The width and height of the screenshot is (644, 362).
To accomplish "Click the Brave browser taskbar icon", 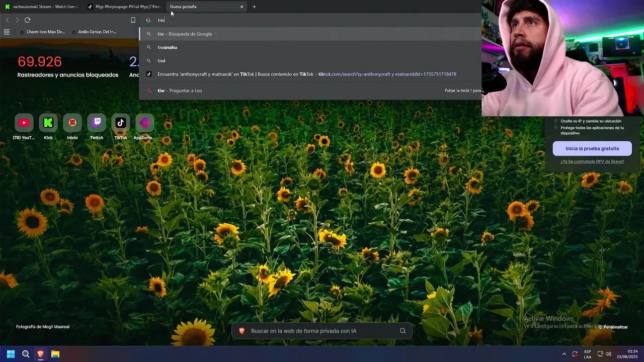I will tap(40, 354).
